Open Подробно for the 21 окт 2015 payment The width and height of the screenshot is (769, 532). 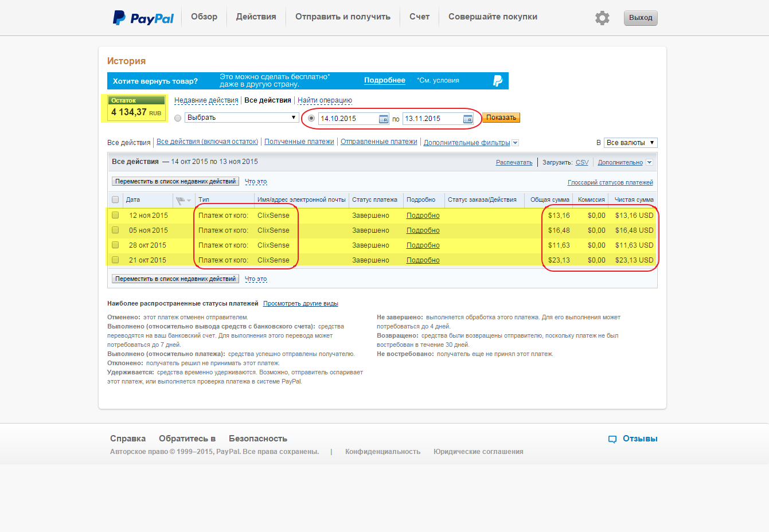(x=423, y=260)
